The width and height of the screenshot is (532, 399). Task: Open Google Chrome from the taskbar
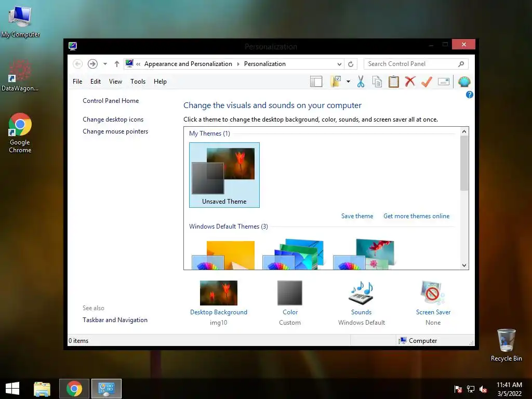pos(74,389)
